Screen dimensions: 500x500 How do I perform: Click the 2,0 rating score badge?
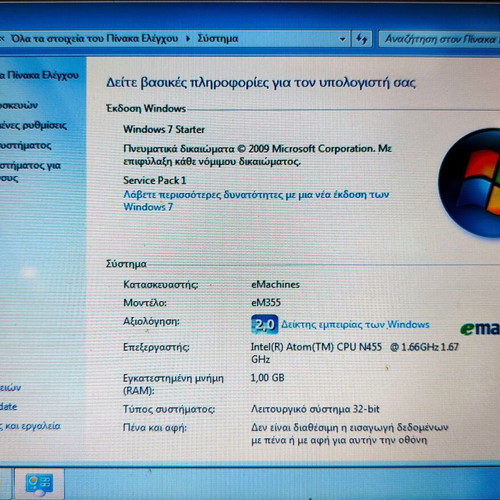click(x=265, y=324)
